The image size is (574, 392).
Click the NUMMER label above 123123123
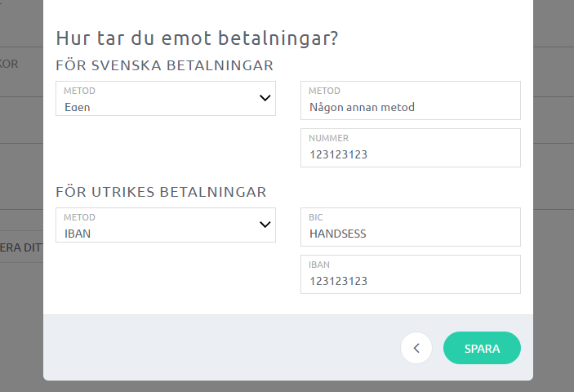(x=328, y=138)
